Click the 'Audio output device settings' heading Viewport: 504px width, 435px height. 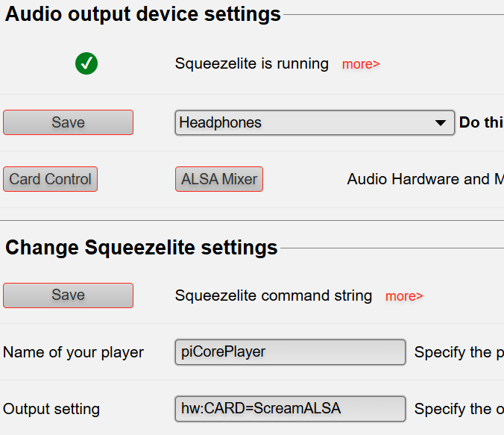143,14
